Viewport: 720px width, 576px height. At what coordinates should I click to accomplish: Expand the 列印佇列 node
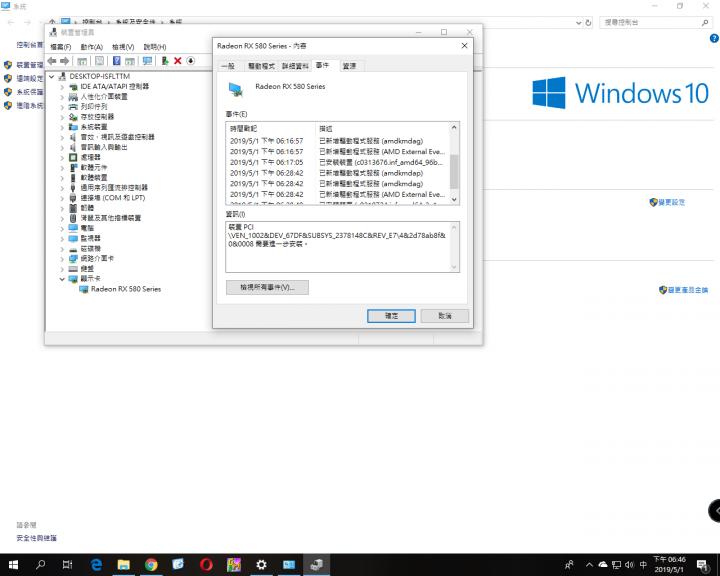coord(62,107)
